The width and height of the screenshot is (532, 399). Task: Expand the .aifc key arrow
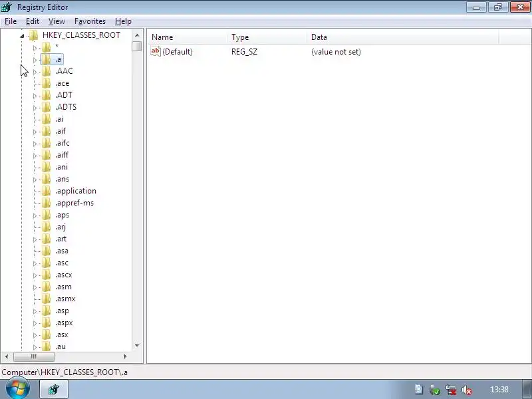pyautogui.click(x=35, y=144)
